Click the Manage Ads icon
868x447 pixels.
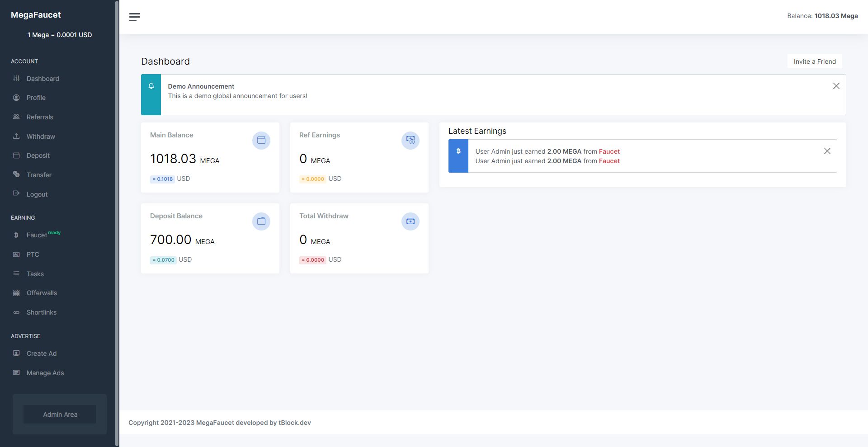(x=16, y=373)
